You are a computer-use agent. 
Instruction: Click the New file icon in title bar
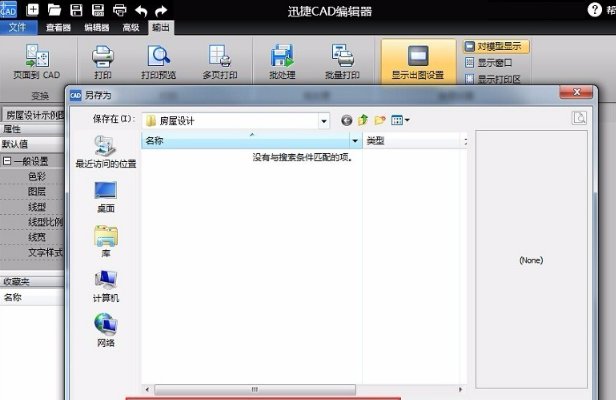[x=33, y=9]
